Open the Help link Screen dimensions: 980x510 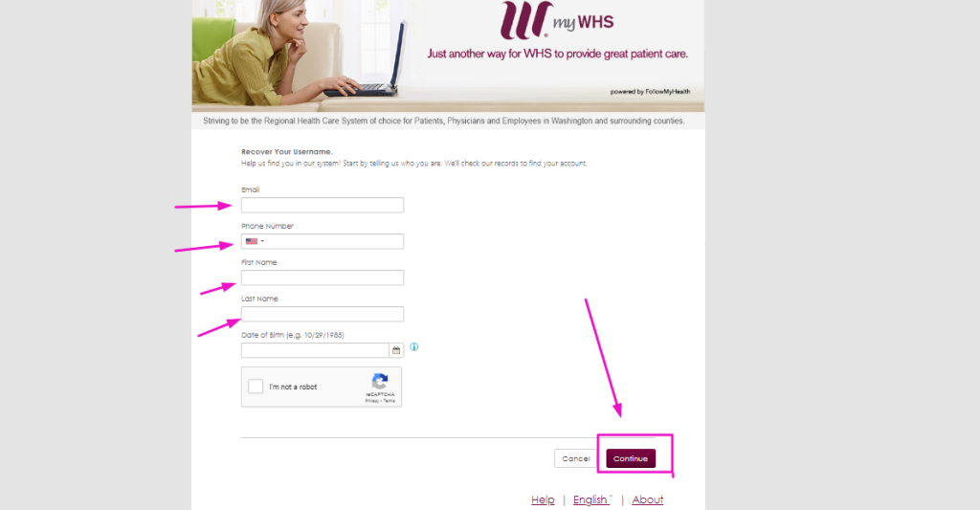click(x=543, y=499)
